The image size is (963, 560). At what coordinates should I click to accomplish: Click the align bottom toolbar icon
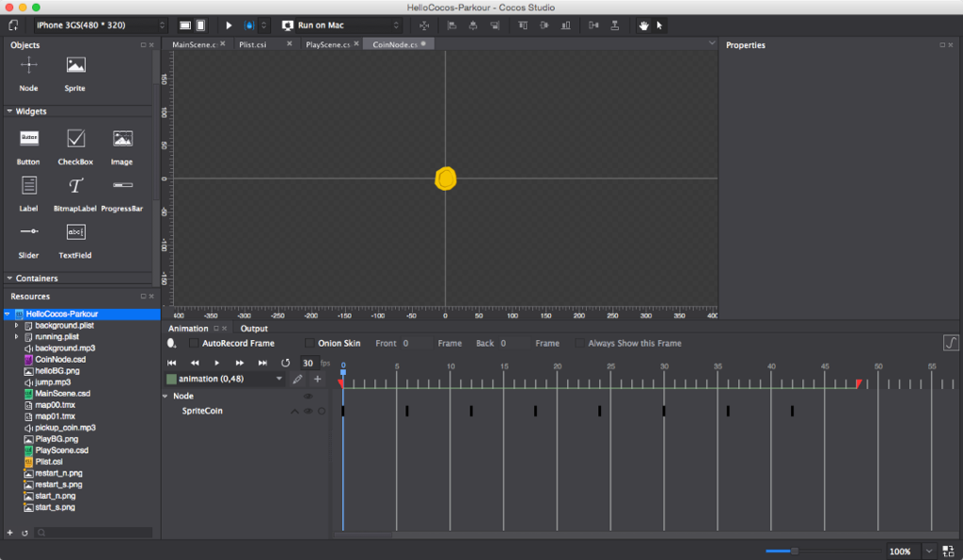(565, 25)
